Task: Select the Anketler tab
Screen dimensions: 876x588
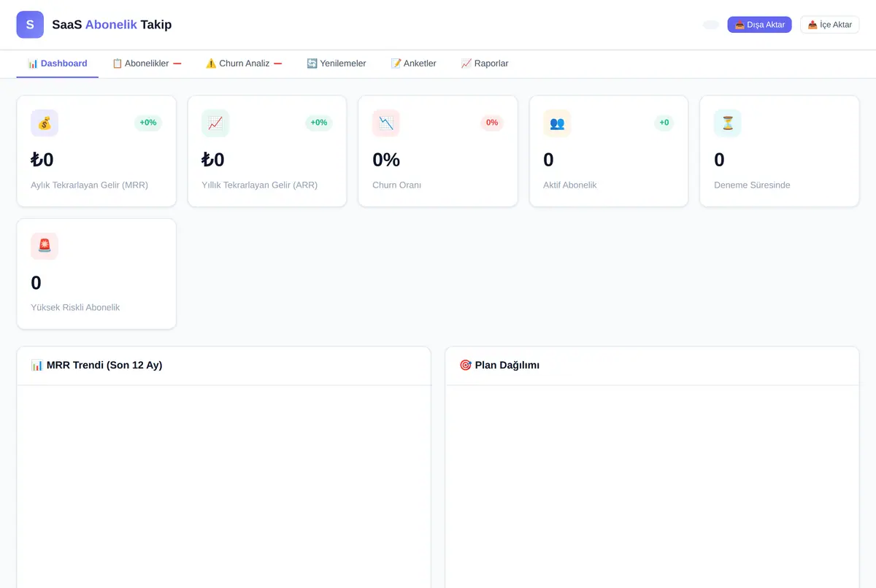Action: tap(414, 63)
